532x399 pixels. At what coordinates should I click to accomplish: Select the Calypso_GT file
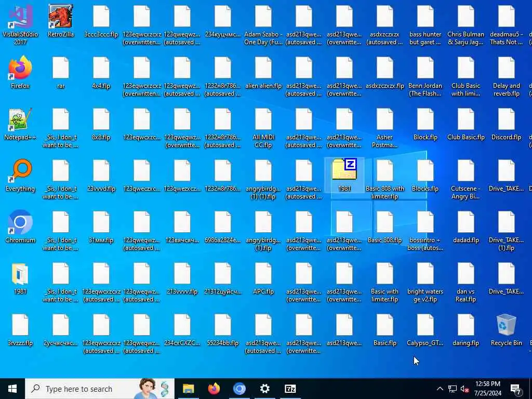pos(425,330)
